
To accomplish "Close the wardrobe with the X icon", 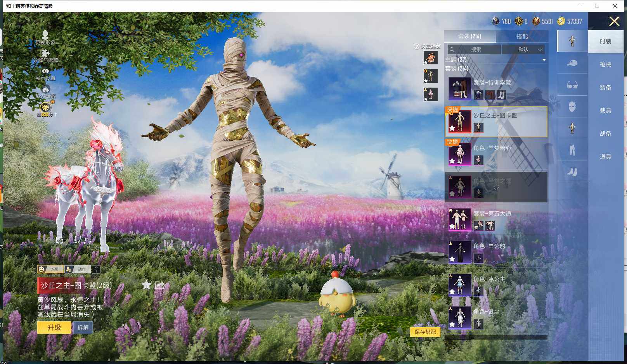I will point(614,21).
